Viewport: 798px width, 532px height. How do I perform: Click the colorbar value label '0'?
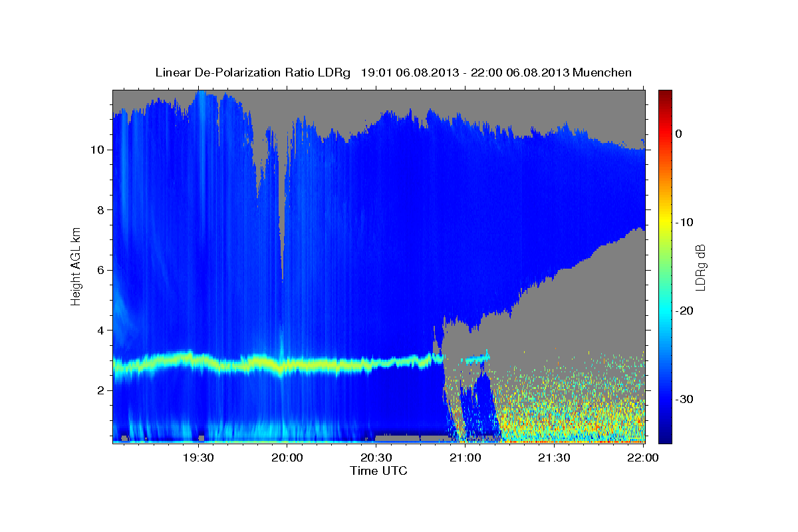point(679,134)
